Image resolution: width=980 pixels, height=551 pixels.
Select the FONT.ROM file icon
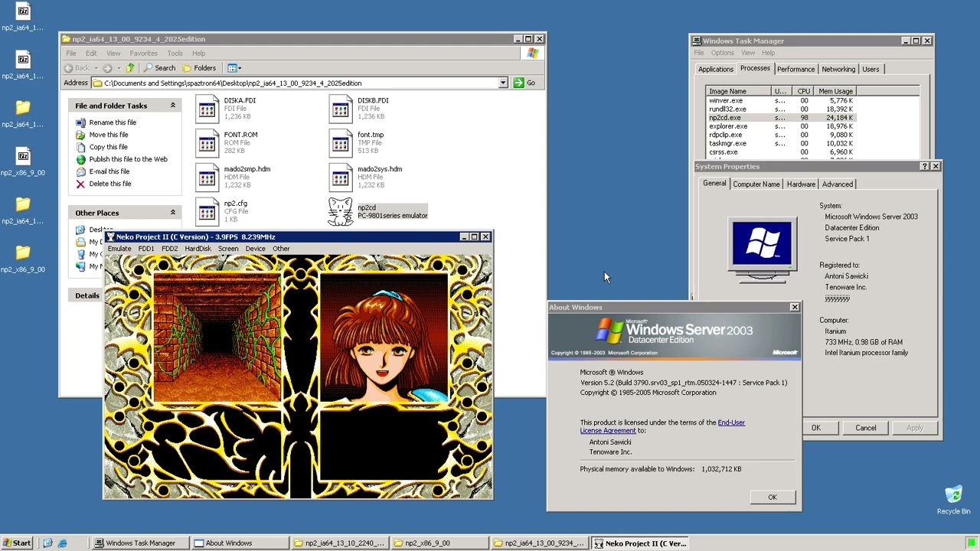click(x=207, y=143)
